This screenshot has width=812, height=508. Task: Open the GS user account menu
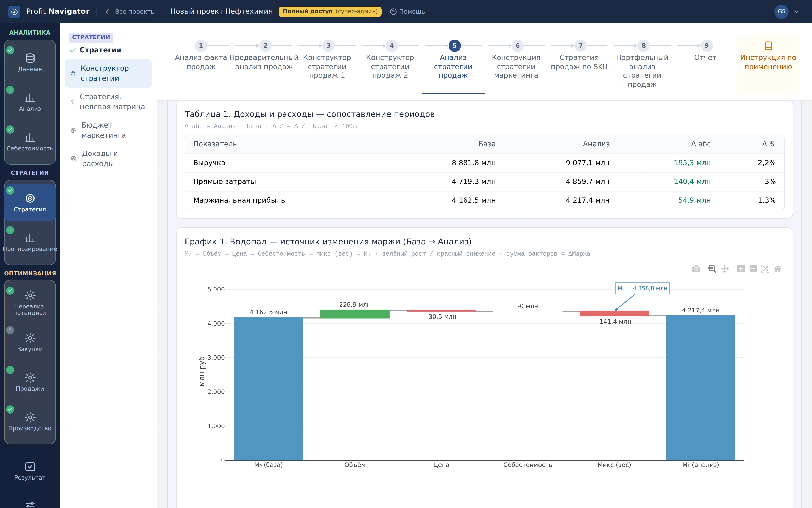(782, 11)
